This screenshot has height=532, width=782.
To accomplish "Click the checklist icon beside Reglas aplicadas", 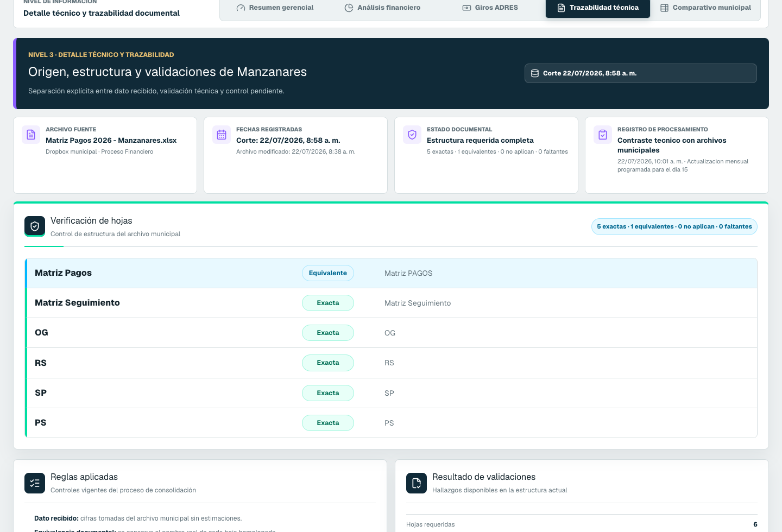I will 35,483.
